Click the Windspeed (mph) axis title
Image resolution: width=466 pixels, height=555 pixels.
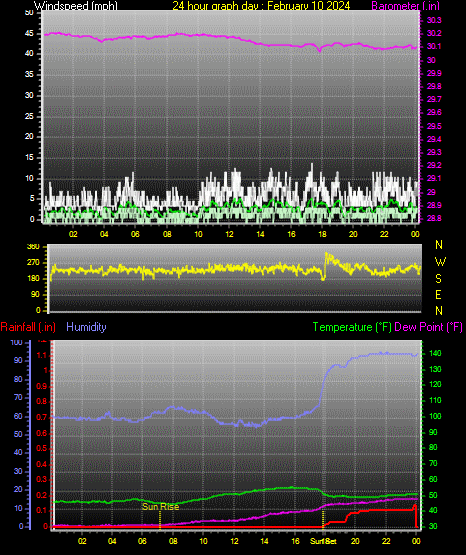tap(75, 6)
